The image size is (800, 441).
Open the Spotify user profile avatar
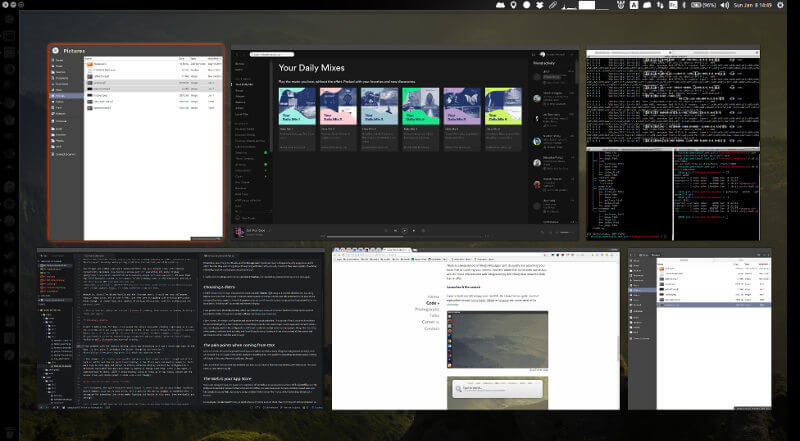click(x=542, y=54)
